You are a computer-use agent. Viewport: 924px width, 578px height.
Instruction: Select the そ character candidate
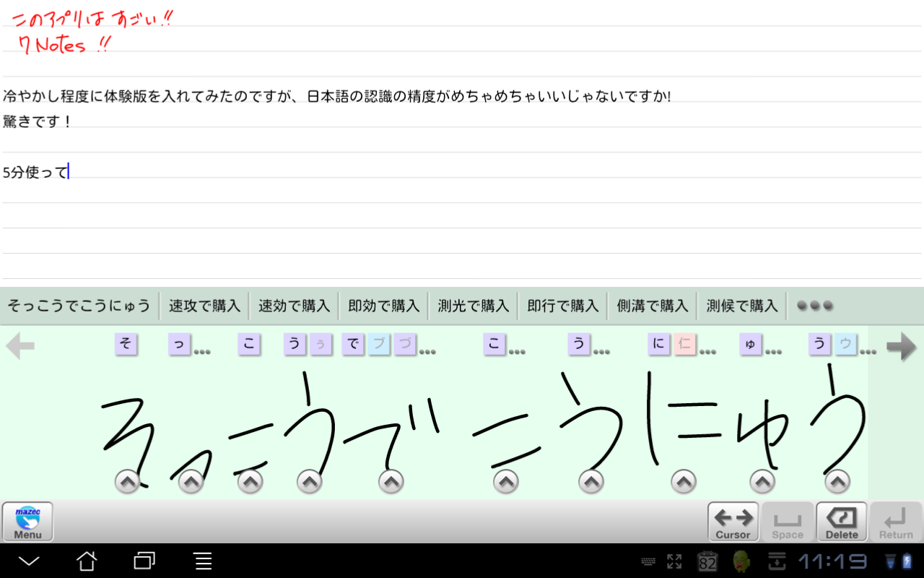(x=126, y=344)
